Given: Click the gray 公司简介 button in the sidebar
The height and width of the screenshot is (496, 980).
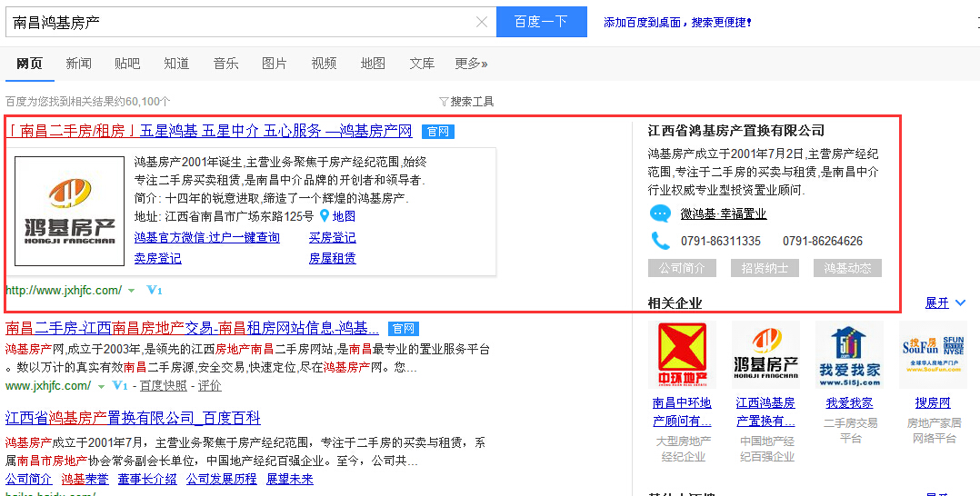Looking at the screenshot, I should pos(682,268).
